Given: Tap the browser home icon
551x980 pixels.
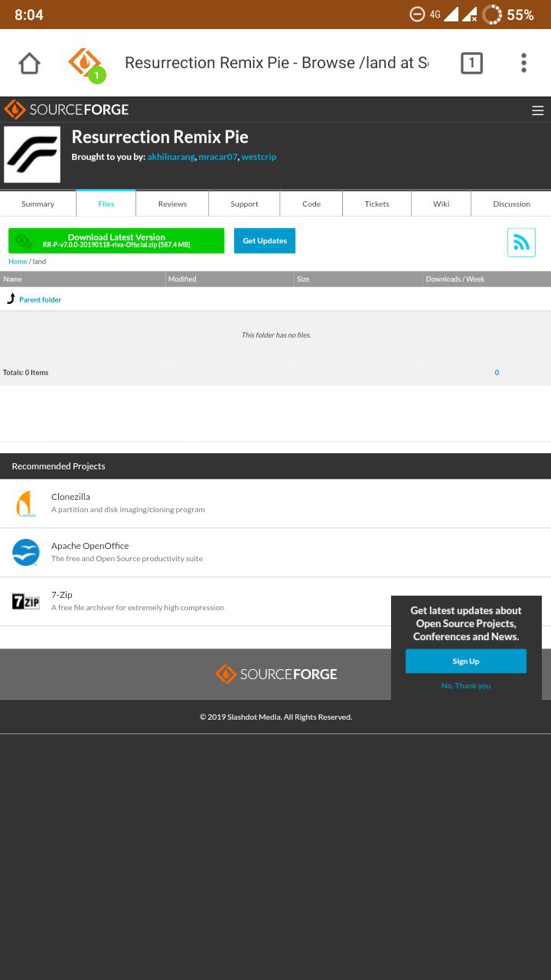Looking at the screenshot, I should coord(29,63).
